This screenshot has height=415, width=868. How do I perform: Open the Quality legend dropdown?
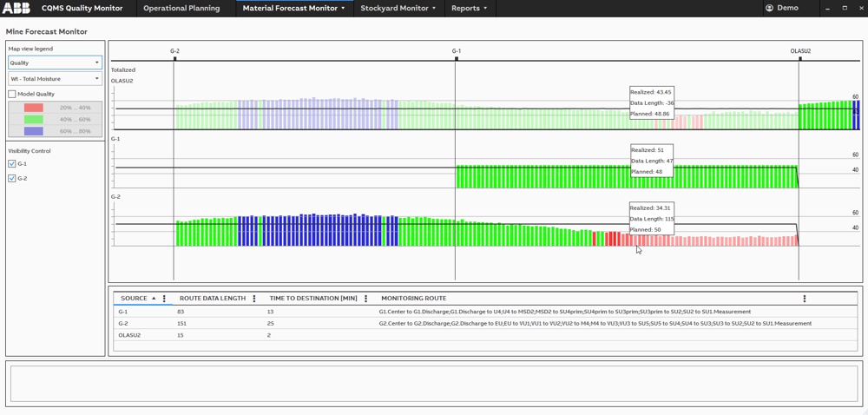point(55,63)
